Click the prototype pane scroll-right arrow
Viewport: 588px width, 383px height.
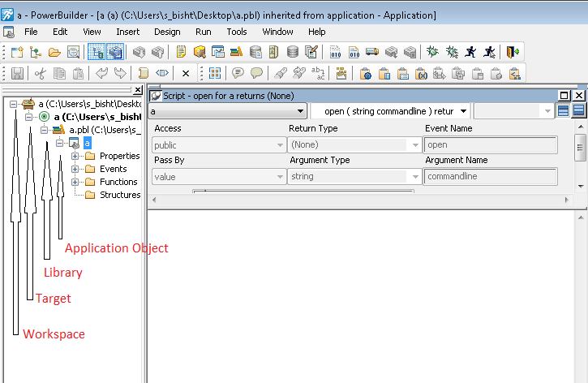[567, 200]
